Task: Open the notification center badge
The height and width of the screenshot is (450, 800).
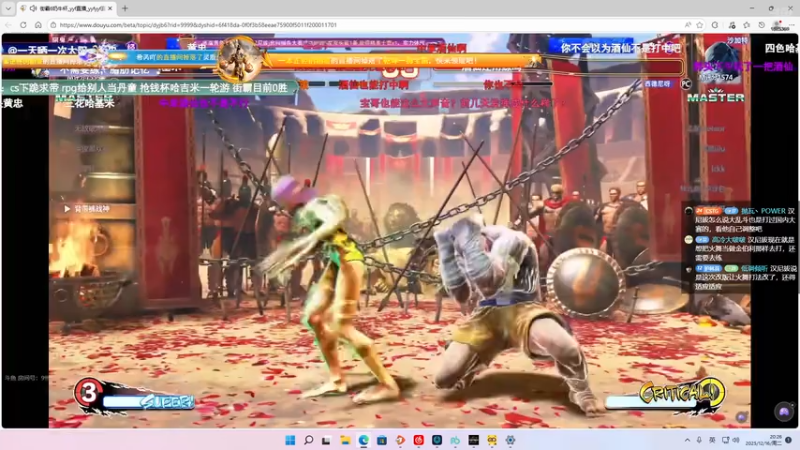Action: click(x=789, y=440)
